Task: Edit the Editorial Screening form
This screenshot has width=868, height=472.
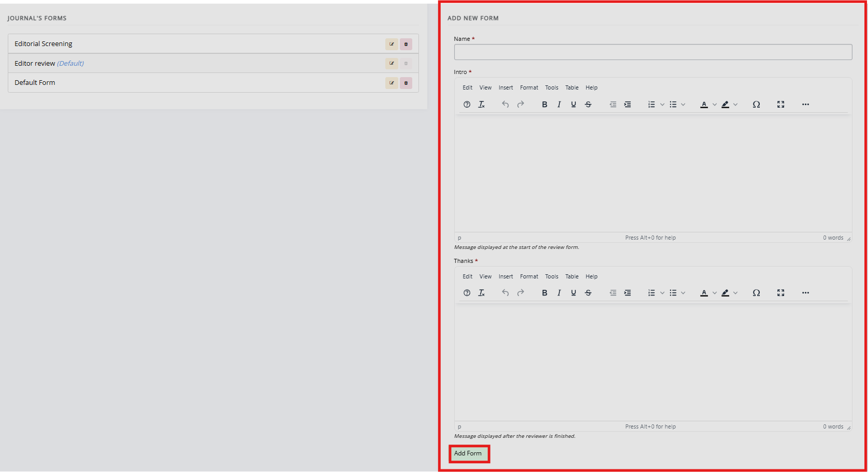Action: tap(392, 44)
